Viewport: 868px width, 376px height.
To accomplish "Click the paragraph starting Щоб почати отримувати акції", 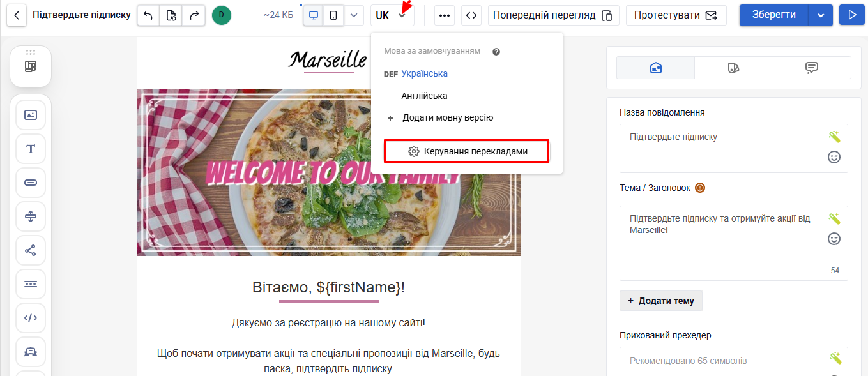I will click(329, 361).
